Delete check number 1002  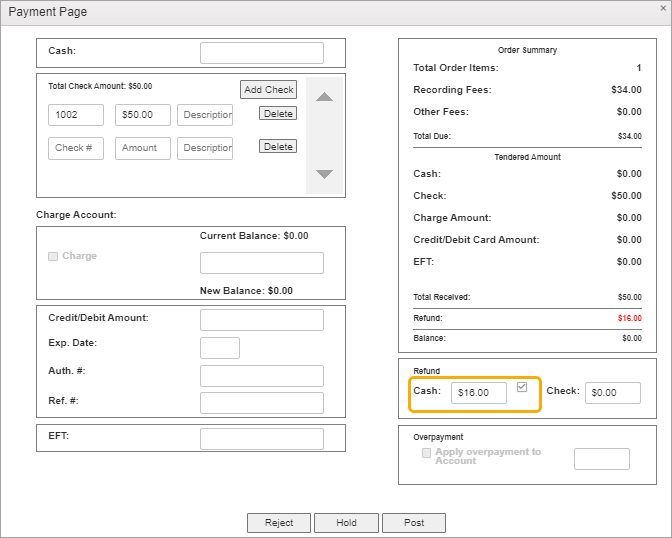[x=278, y=114]
